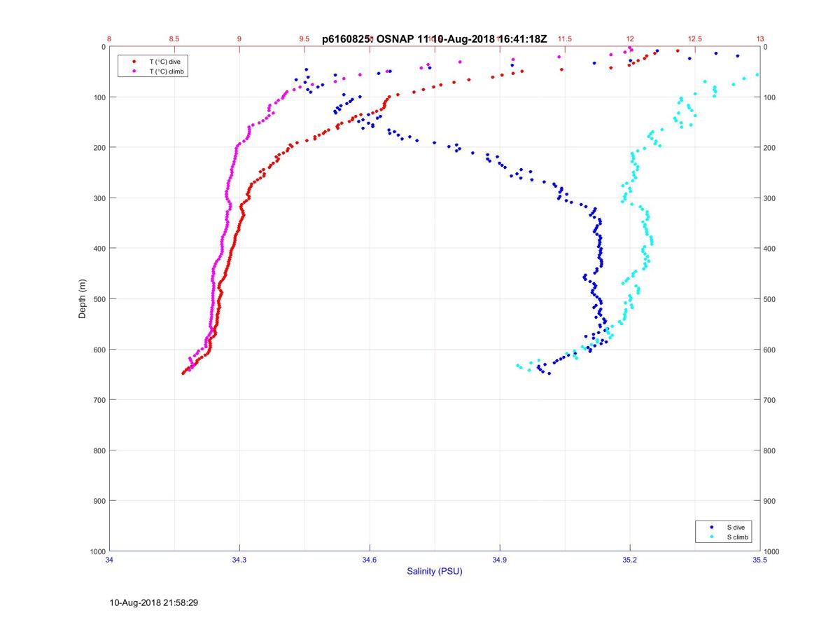
Task: Click salinity tick label '35.2'
Action: tap(630, 560)
